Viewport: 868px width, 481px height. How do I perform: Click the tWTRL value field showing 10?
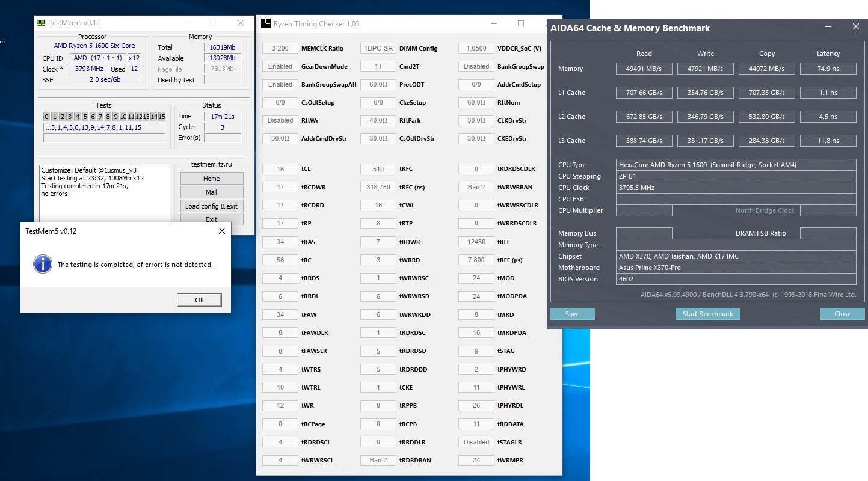tap(280, 387)
